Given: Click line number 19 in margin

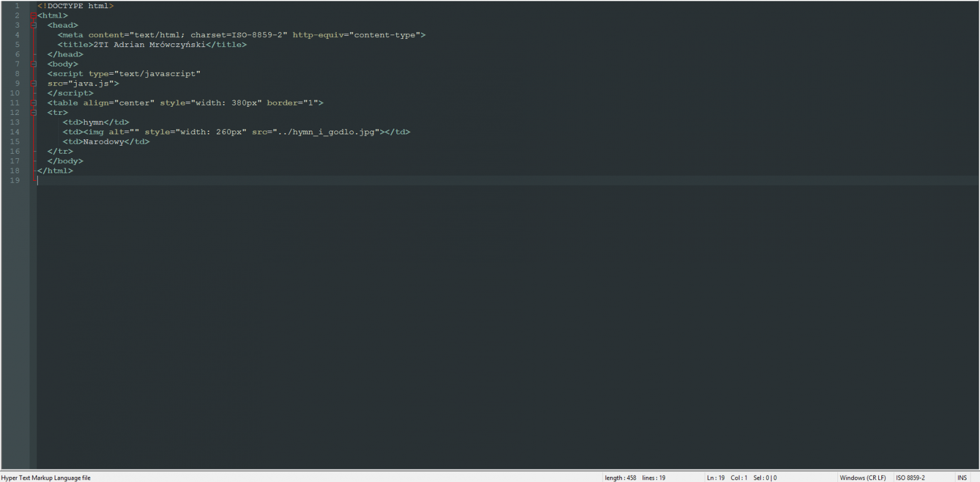Looking at the screenshot, I should pyautogui.click(x=15, y=181).
